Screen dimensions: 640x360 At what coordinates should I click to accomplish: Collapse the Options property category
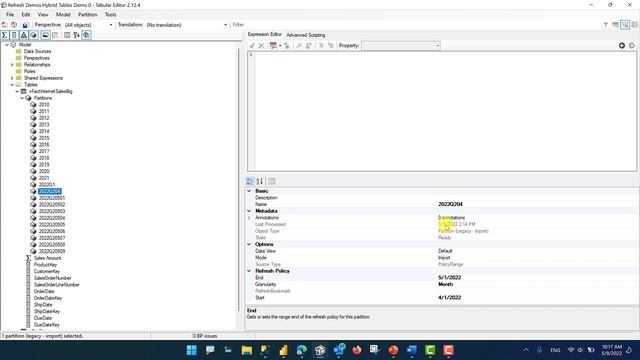[x=249, y=244]
